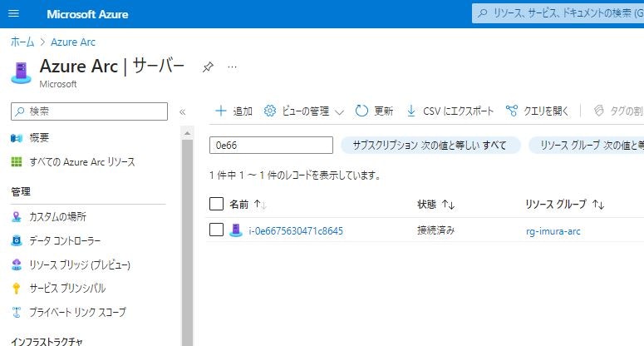Viewport: 644px width, 346px height.
Task: Click the インフラストラクチャ section heading
Action: point(47,341)
